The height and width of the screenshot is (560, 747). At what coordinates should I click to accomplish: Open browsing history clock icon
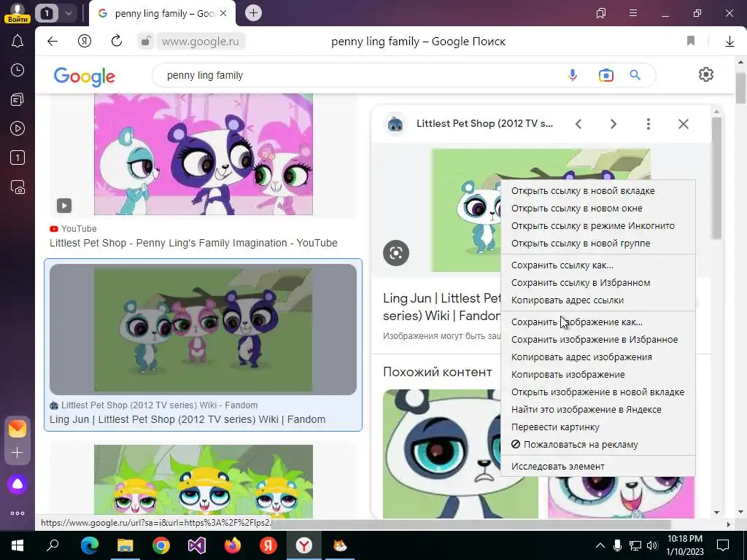18,71
